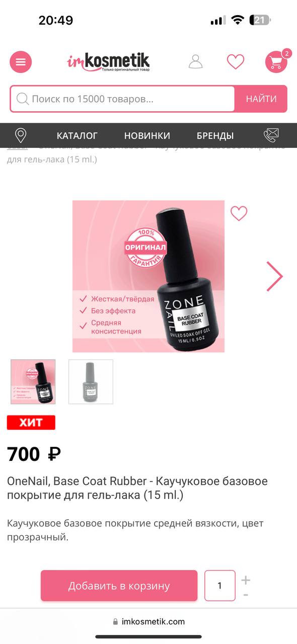Open the КАТАЛОГ menu item
297x644 pixels.
[x=77, y=135]
